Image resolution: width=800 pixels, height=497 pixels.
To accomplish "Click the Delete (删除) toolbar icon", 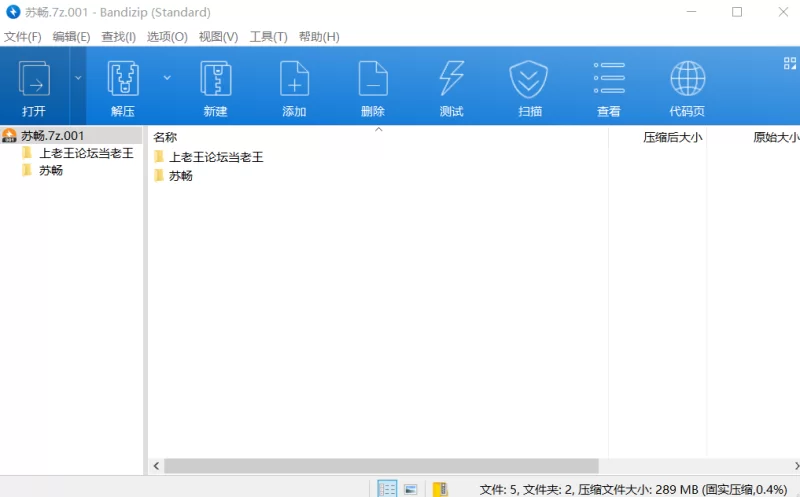I will click(x=373, y=79).
